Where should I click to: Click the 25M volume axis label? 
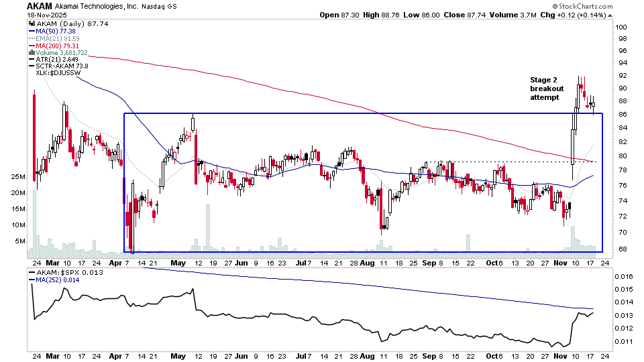[18, 177]
